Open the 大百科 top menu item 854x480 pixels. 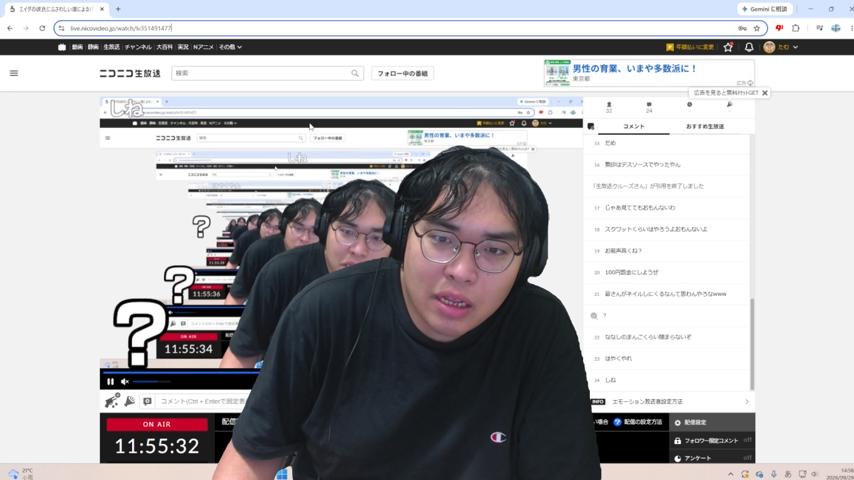(164, 47)
